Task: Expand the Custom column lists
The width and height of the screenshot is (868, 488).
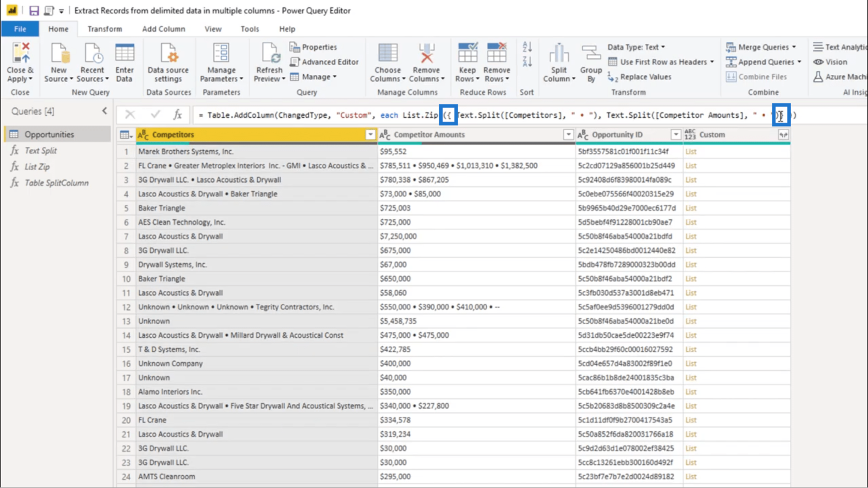Action: click(x=783, y=135)
